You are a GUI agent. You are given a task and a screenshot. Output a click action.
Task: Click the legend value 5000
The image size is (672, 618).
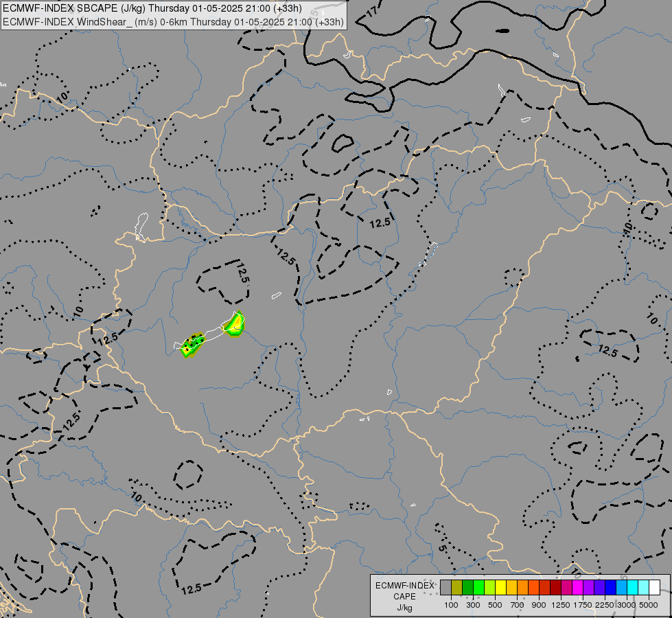[648, 605]
